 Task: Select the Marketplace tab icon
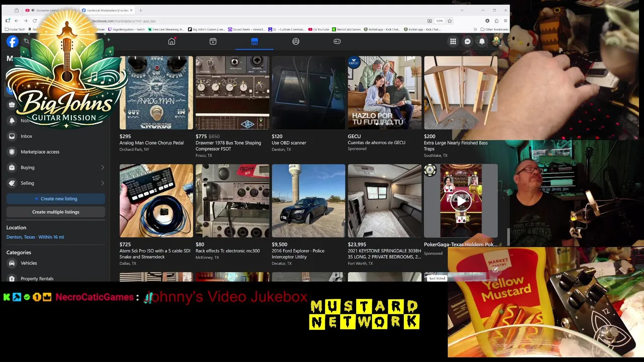pos(254,41)
